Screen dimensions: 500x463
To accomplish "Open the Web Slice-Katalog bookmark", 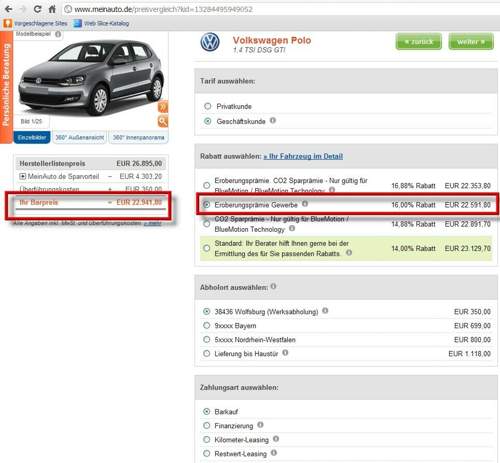I will [101, 23].
